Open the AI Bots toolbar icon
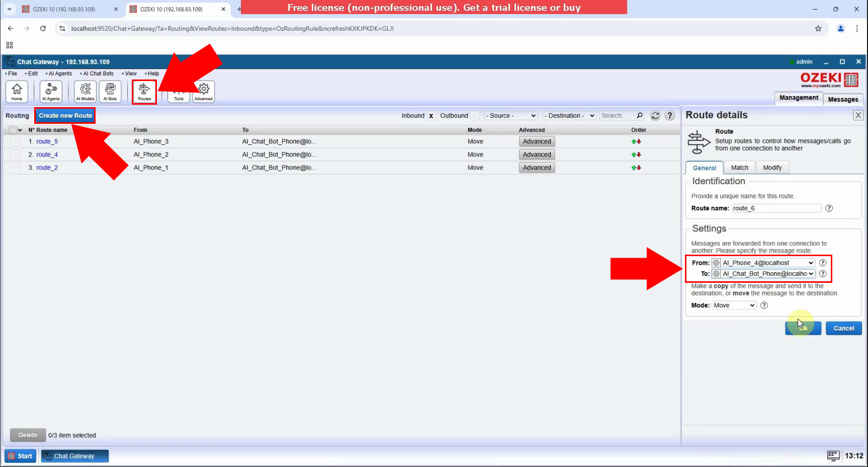868x467 pixels. tap(110, 92)
